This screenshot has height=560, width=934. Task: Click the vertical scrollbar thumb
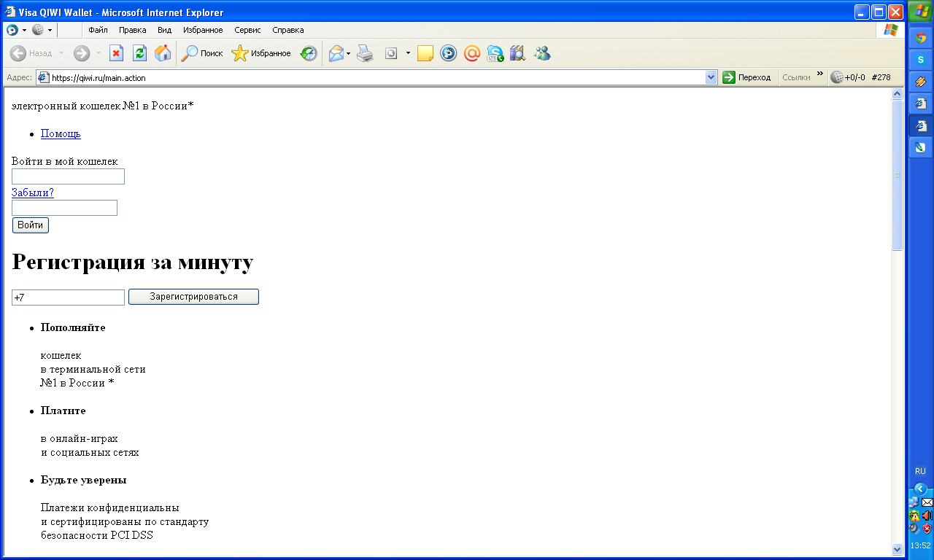(898, 175)
